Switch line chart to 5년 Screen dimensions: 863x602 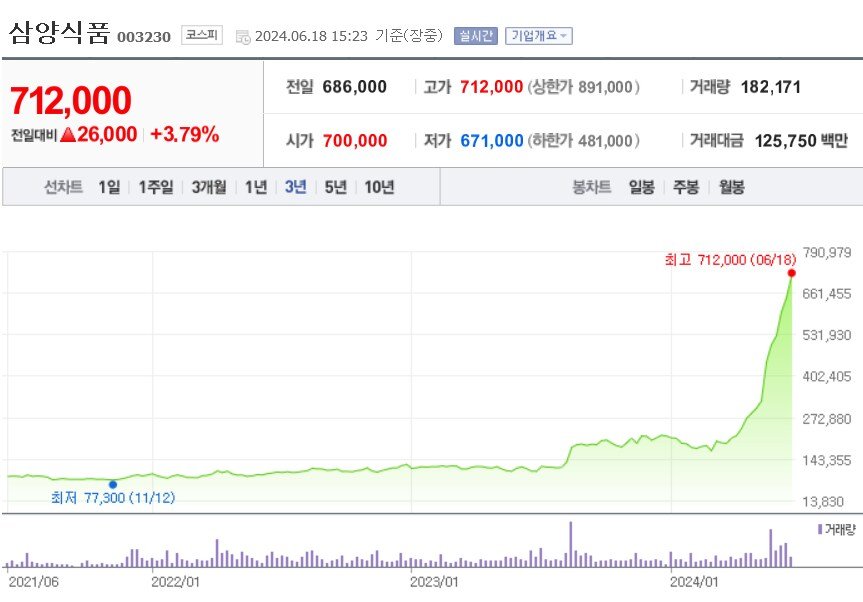(336, 187)
